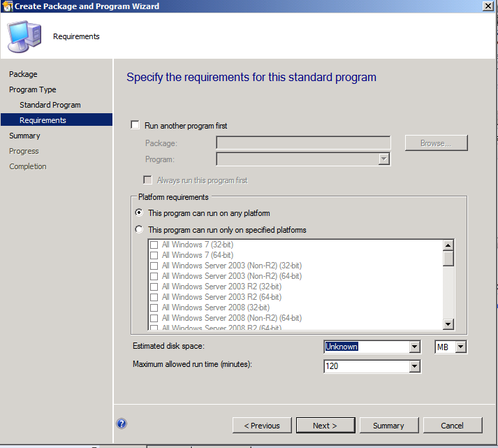
Task: Check All Windows Server 2003 R2 (32-bit)
Action: coord(154,287)
